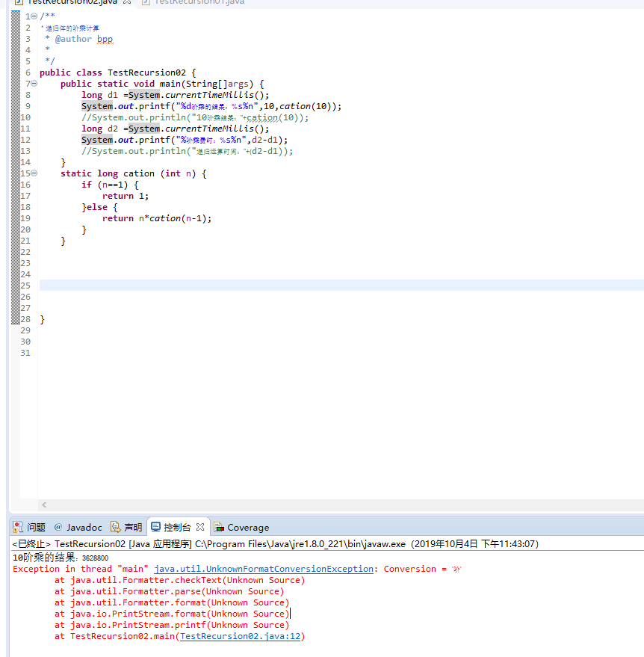
Task: Click the Coverage tab icon
Action: click(x=219, y=527)
